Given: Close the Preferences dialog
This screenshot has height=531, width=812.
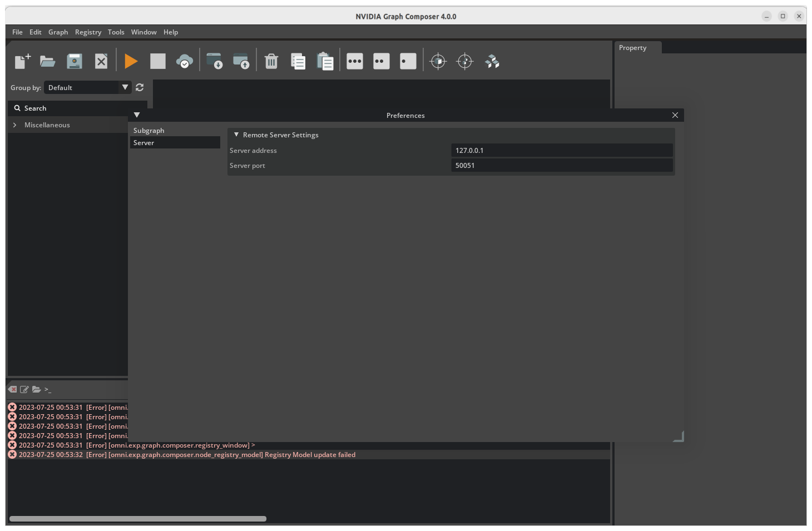Looking at the screenshot, I should [x=675, y=115].
